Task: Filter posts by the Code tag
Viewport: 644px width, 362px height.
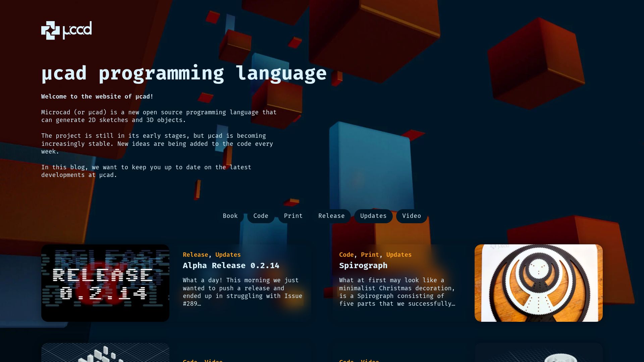Action: coord(261,216)
